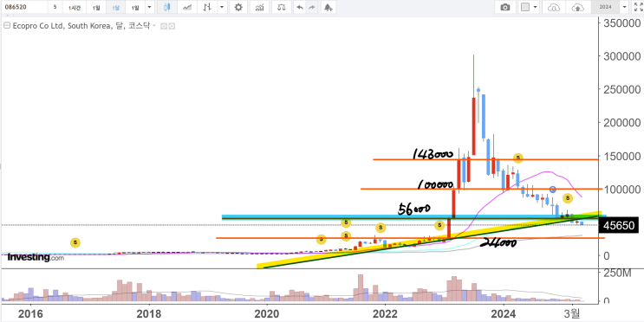The image size is (644, 322).
Task: Click the current price label 45650
Action: [619, 225]
